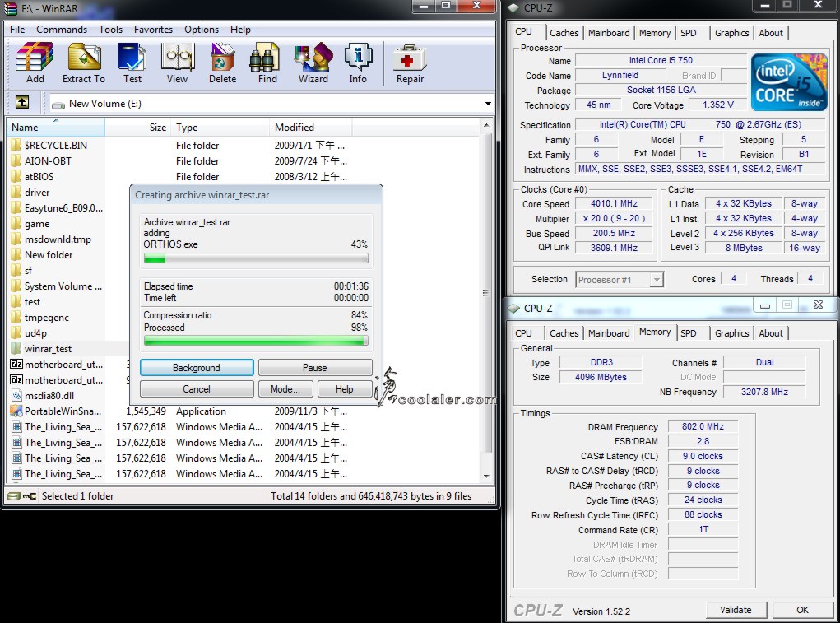Open the Processor #1 selection dropdown
This screenshot has height=623, width=840.
pyautogui.click(x=657, y=280)
